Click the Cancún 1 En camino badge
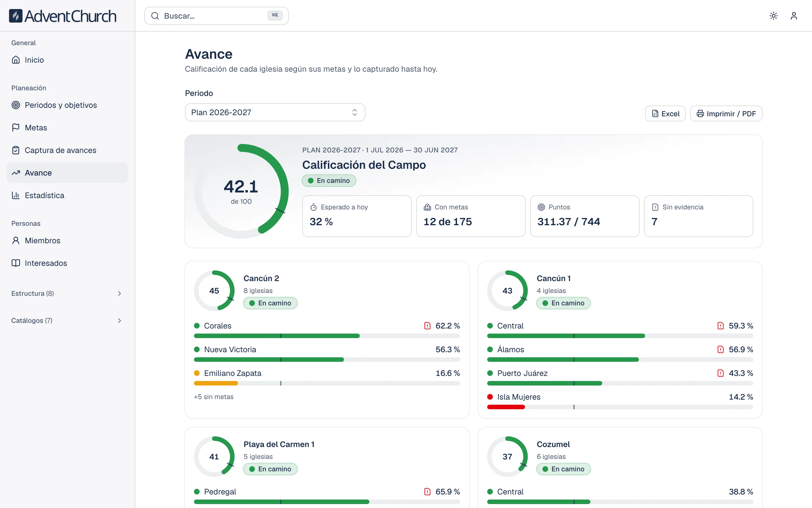The height and width of the screenshot is (508, 812). coord(563,303)
